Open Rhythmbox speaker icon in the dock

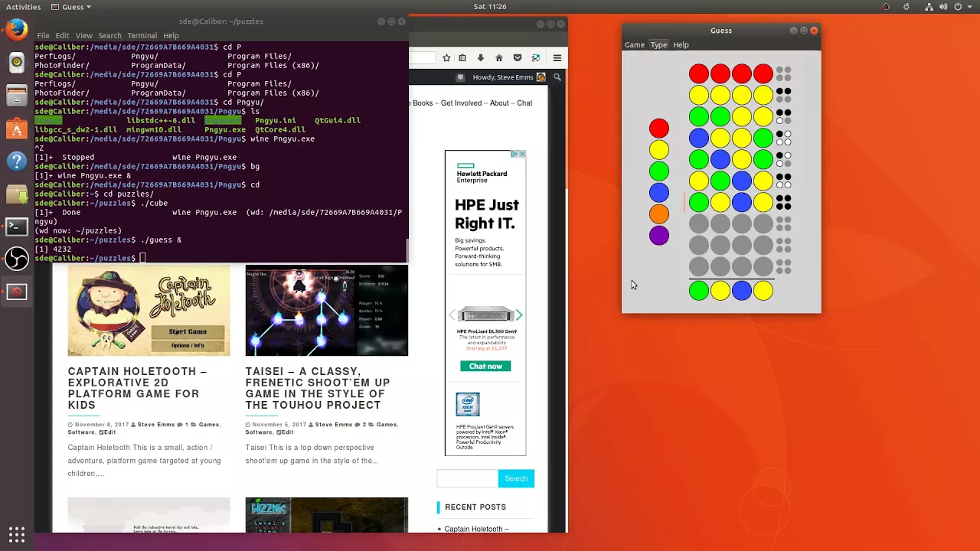coord(17,63)
